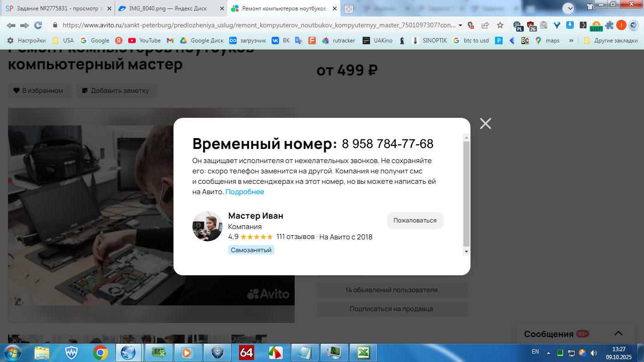
Task: Open the USA bookmarks folder
Action: coord(63,41)
